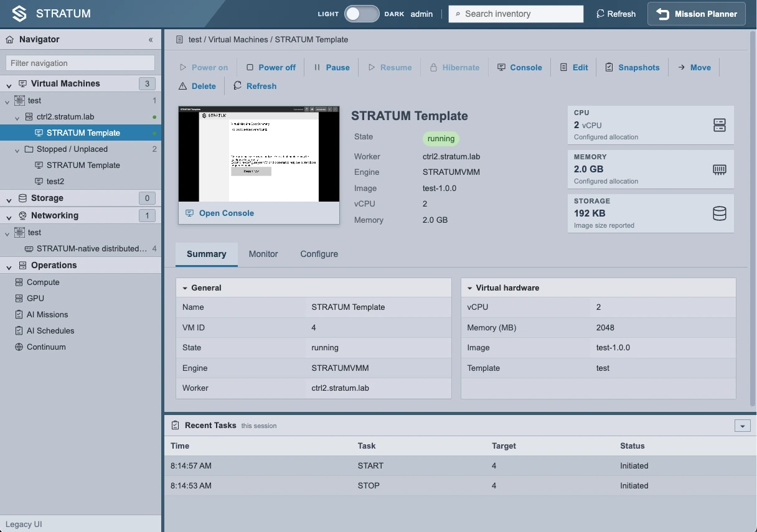Click the Filter navigation field

coord(80,63)
